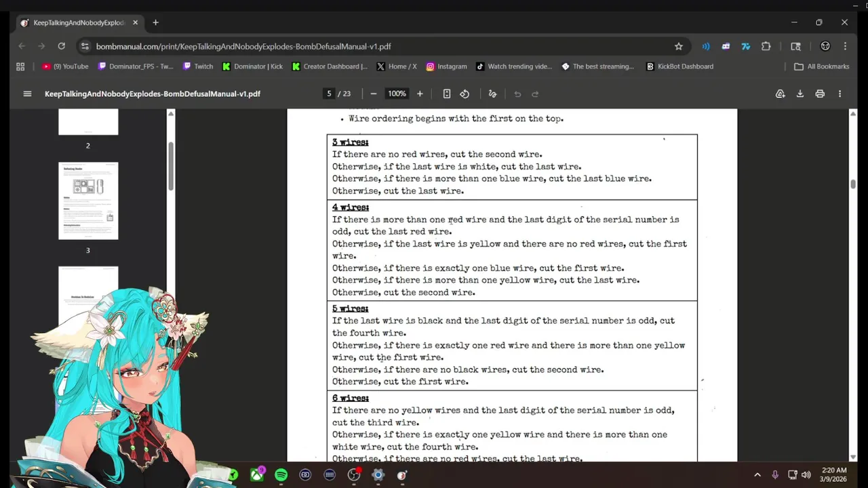
Task: Bookmark this page with star icon
Action: tap(679, 46)
